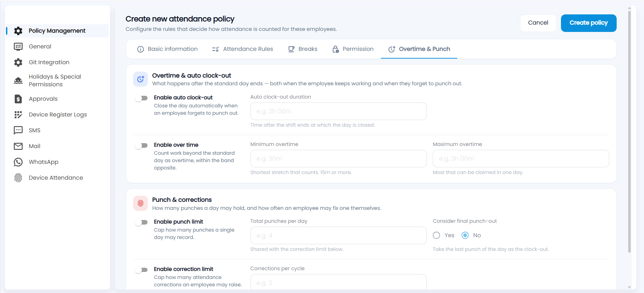Click 'Shared with the correction limit below.' text

297,249
